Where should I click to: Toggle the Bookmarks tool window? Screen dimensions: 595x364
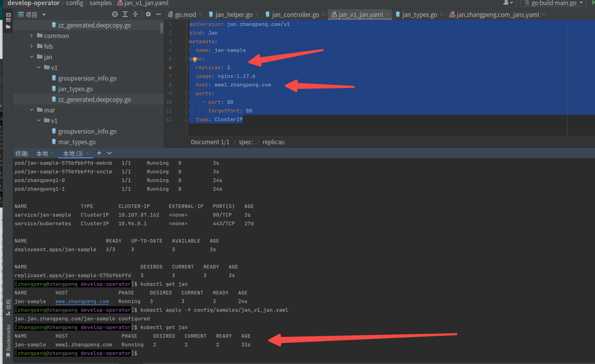[x=8, y=338]
